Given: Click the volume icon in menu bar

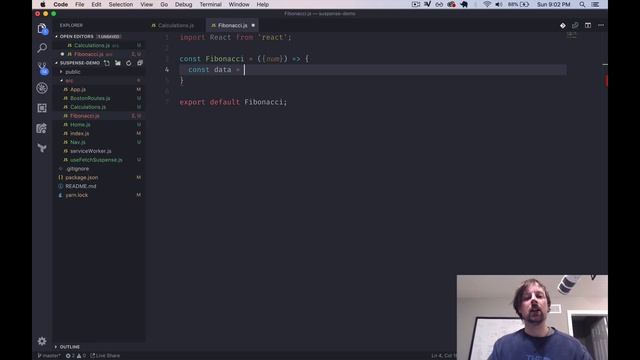Looking at the screenshot, I should (x=499, y=4).
